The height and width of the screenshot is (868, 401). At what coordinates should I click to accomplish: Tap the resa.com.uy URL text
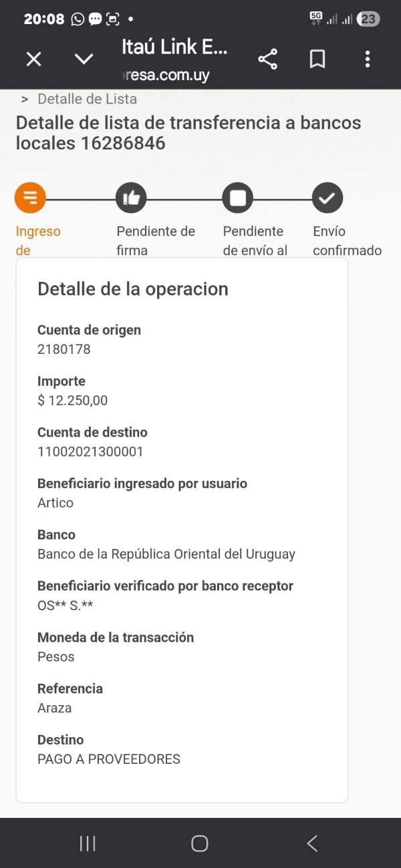click(167, 75)
